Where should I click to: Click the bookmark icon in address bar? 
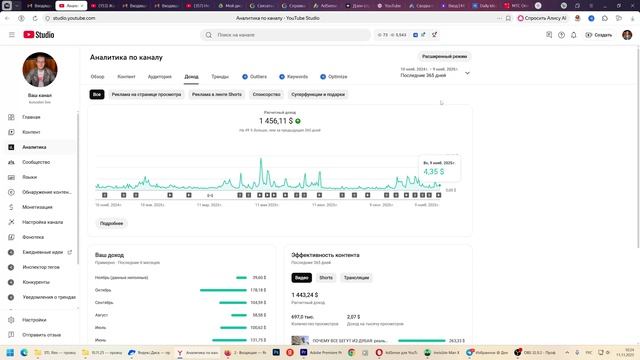coord(508,18)
